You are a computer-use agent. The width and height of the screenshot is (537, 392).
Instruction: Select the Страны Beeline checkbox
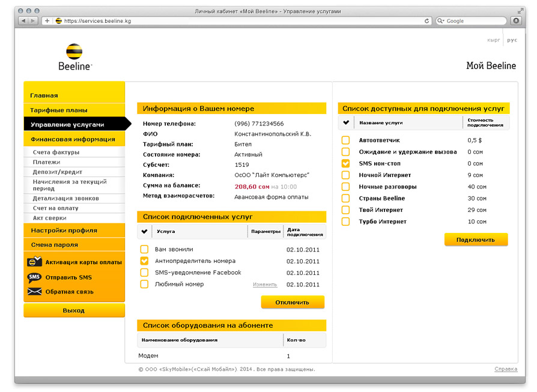(x=346, y=198)
